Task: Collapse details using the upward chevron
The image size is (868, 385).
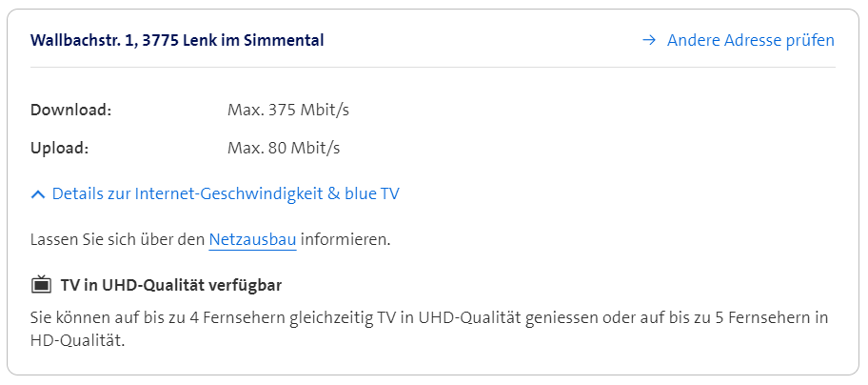Action: pyautogui.click(x=38, y=194)
